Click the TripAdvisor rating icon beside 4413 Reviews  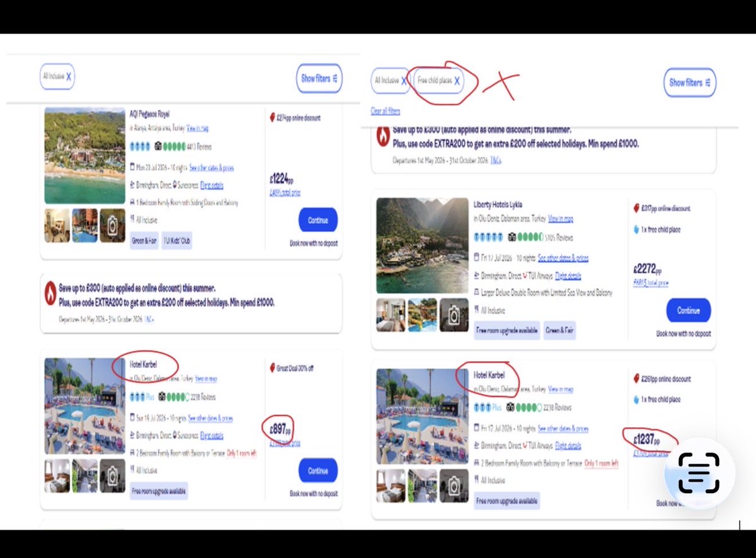(157, 146)
